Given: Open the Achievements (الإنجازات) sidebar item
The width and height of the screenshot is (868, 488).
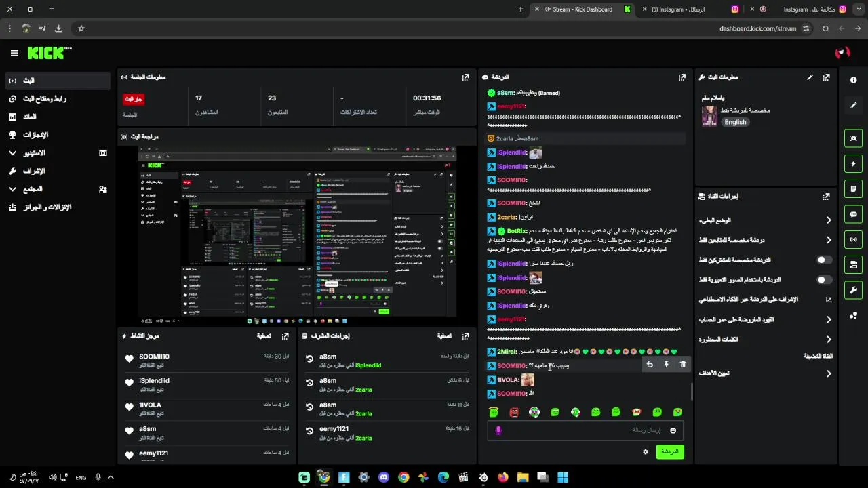Looking at the screenshot, I should tap(57, 135).
